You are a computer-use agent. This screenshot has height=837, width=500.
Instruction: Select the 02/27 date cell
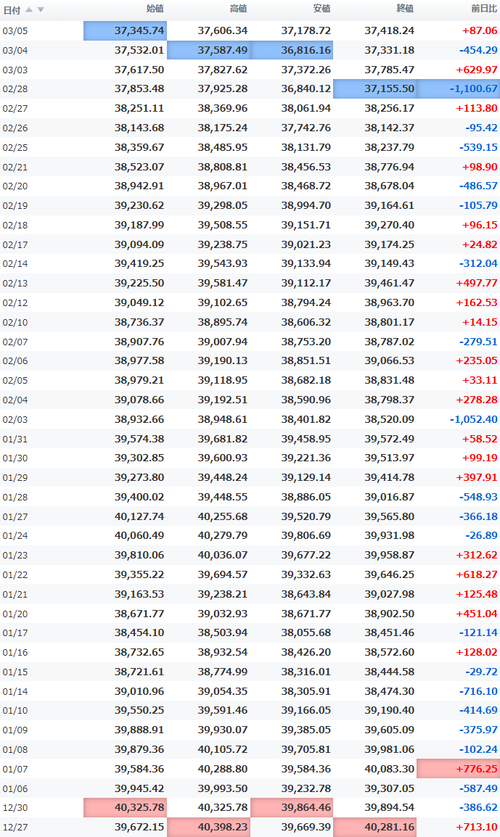pos(15,108)
